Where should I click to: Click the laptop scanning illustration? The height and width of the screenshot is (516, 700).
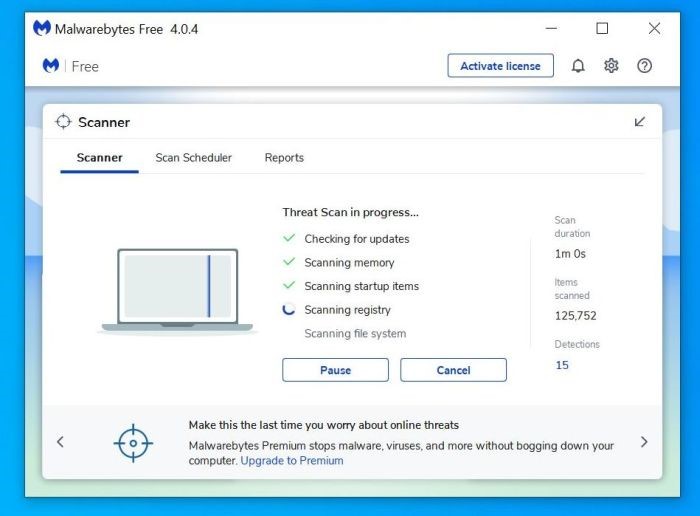(177, 290)
